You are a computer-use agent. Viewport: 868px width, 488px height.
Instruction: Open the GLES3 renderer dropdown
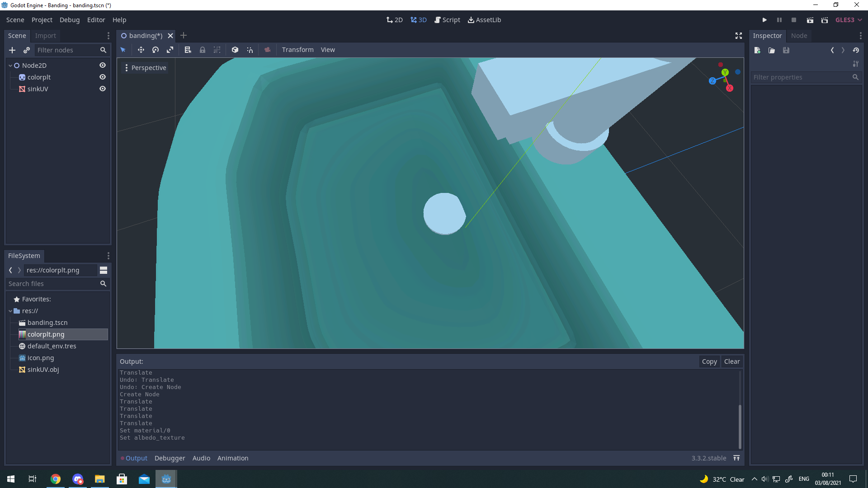[849, 20]
